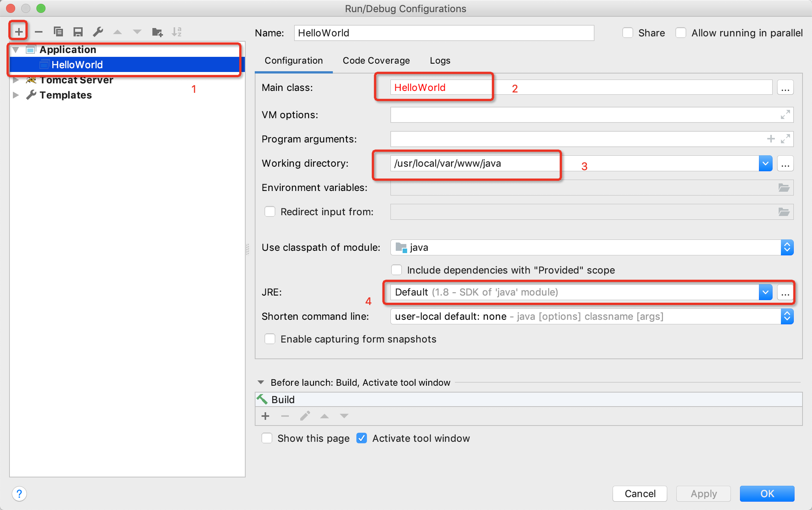Click the Copy Configuration icon

(58, 32)
